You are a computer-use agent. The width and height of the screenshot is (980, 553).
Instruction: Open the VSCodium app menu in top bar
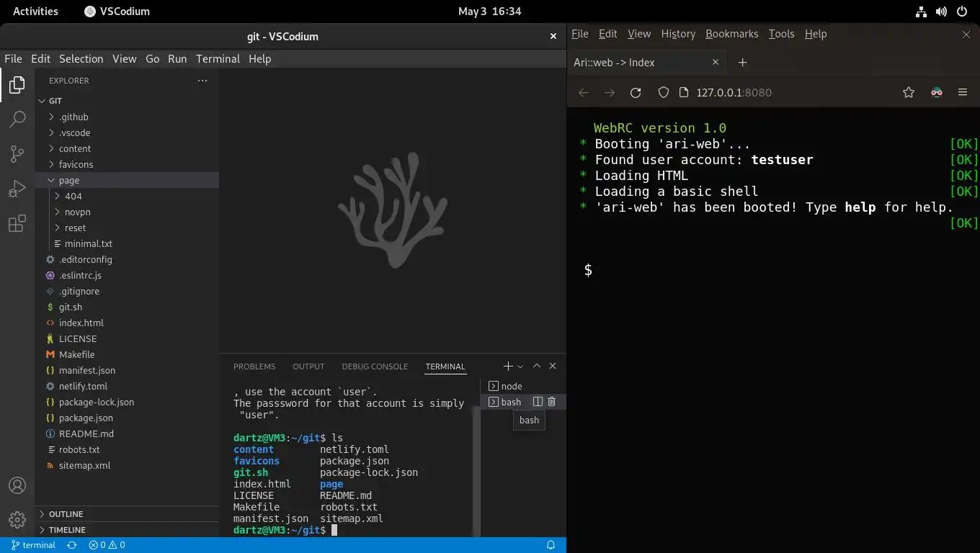coord(117,12)
